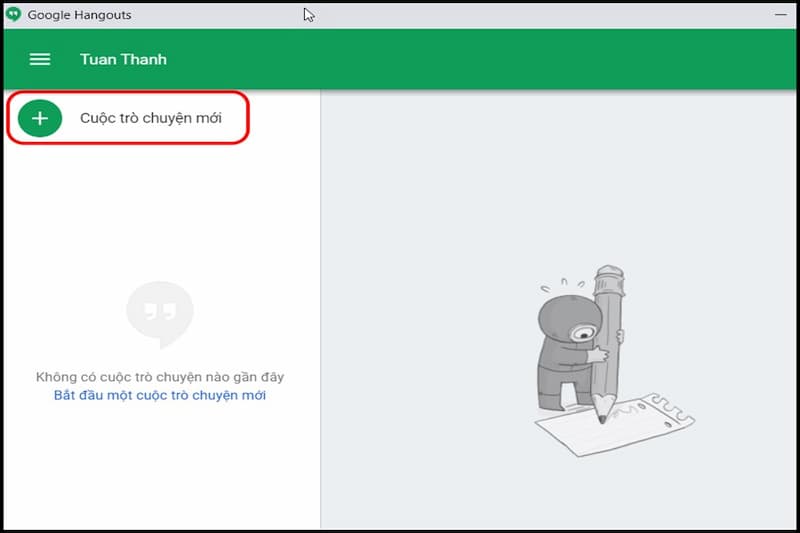Open the hamburger main menu

pyautogui.click(x=40, y=60)
